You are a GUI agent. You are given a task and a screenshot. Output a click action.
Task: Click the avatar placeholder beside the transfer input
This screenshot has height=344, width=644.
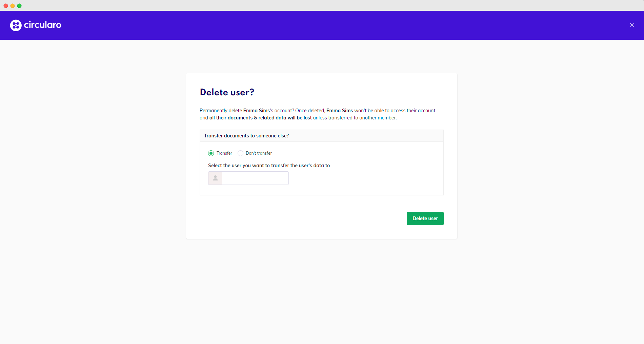[215, 178]
